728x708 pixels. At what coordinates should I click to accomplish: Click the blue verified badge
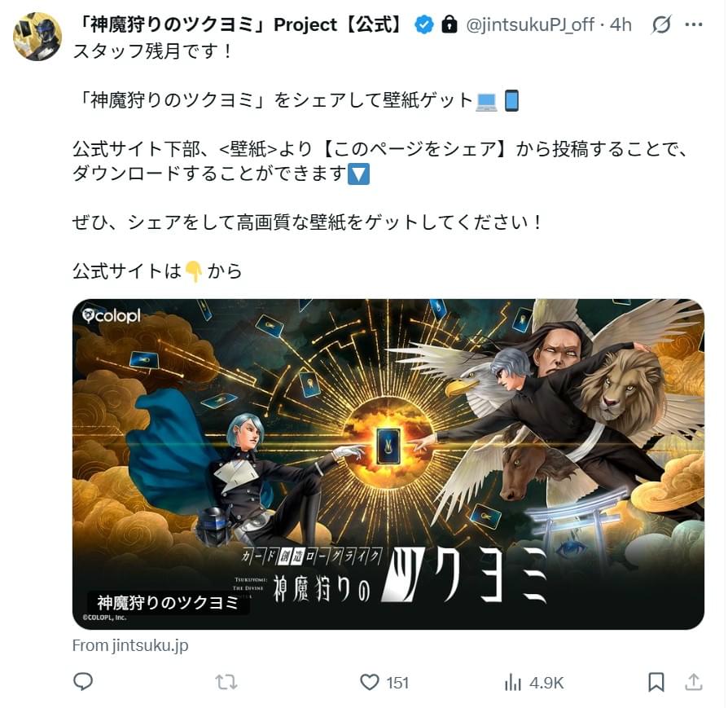tap(424, 24)
